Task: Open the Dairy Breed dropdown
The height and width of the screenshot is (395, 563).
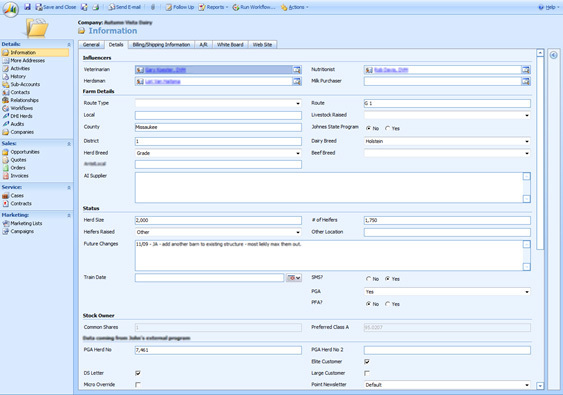Action: tap(447, 141)
